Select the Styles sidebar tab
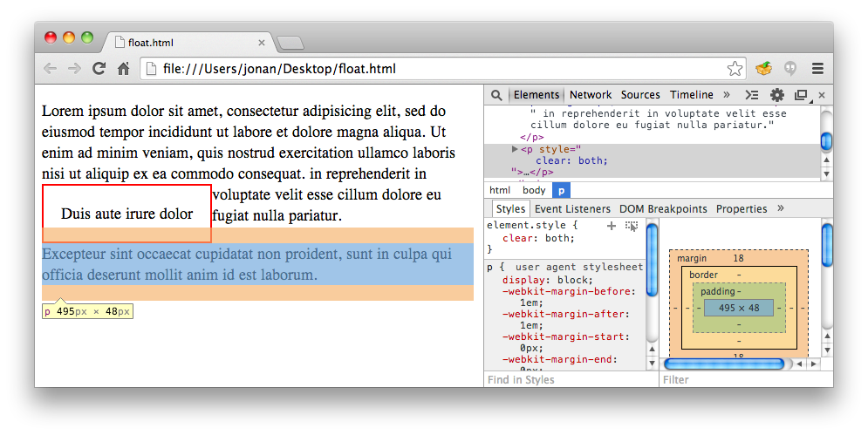This screenshot has height=435, width=868. [x=510, y=208]
